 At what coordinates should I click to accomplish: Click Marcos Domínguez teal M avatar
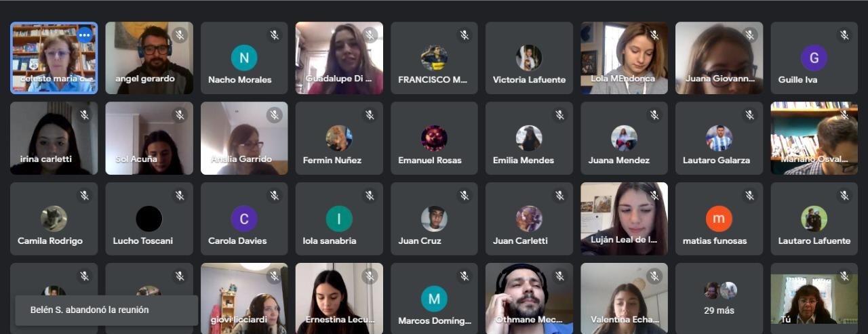click(434, 299)
